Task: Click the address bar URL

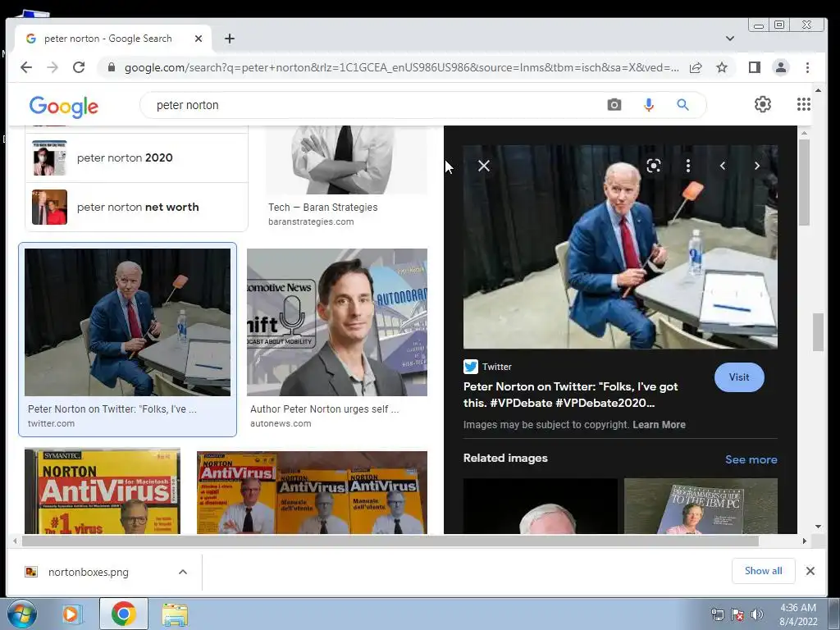Action: coord(401,67)
